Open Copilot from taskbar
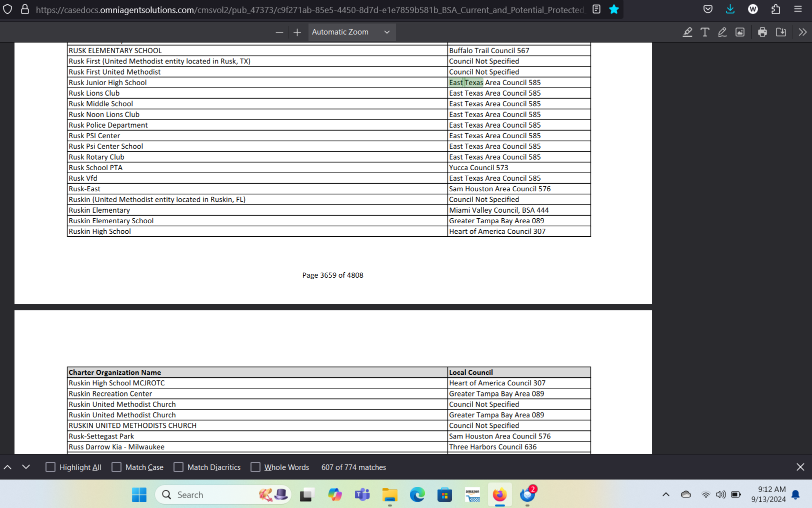Screen dimensions: 812x508 tap(334, 494)
